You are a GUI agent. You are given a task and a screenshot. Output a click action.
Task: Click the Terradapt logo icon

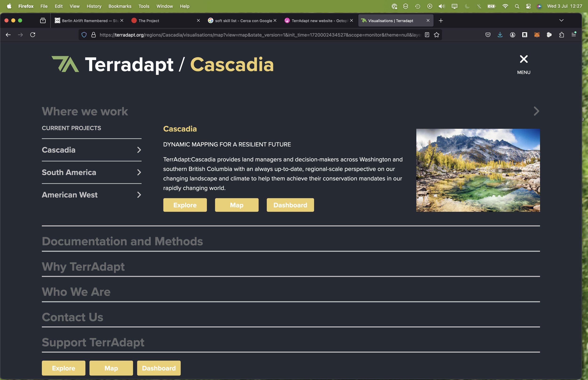click(x=65, y=64)
